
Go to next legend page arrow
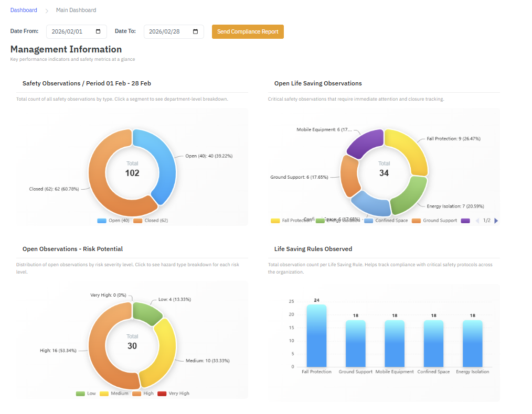[x=496, y=221]
